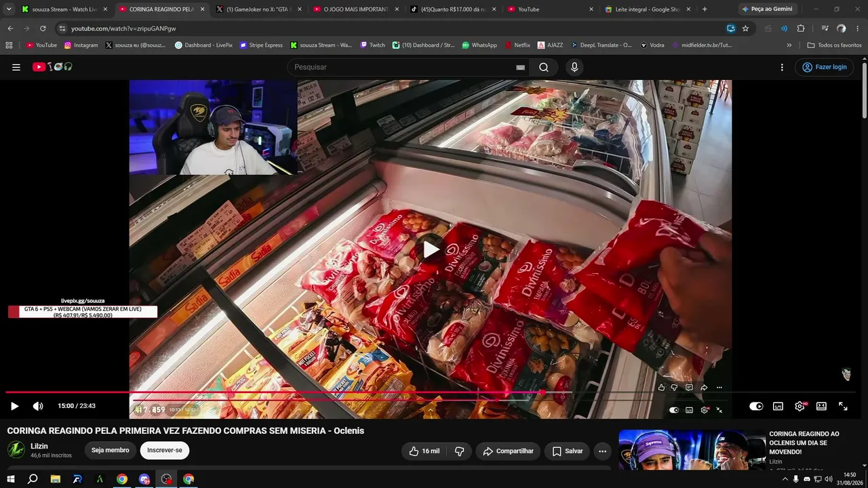This screenshot has width=868, height=488.
Task: Show hidden bookmarks overflow chevron
Action: 789,45
